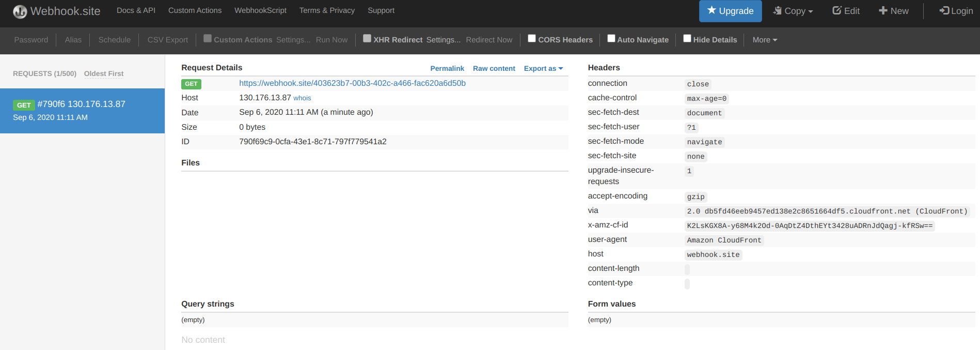
Task: Click the whois link next to host IP
Action: tap(302, 98)
